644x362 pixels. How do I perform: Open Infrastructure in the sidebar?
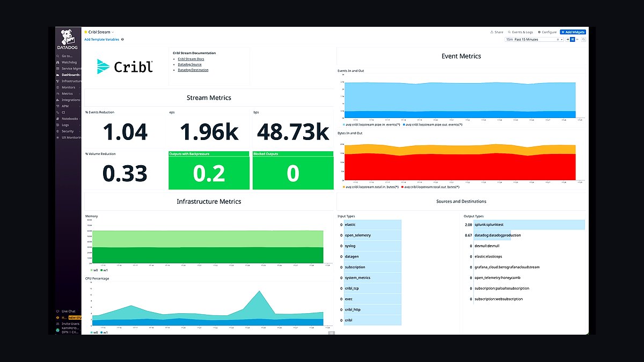coord(68,81)
